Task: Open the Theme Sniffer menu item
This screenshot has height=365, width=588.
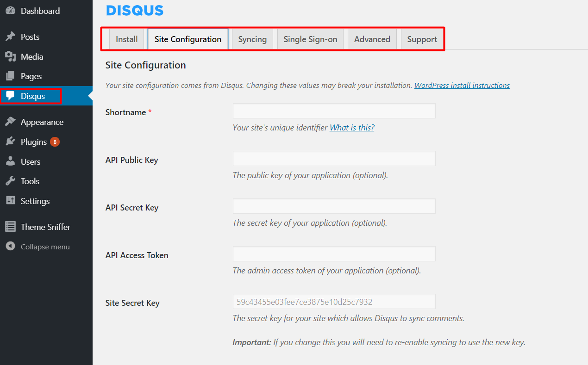Action: [x=46, y=227]
